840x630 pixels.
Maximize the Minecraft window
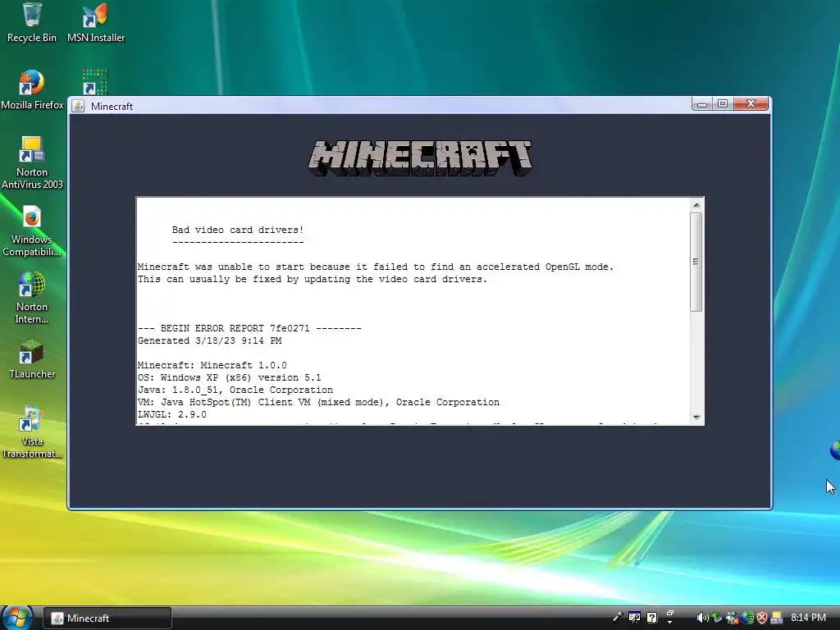tap(723, 104)
